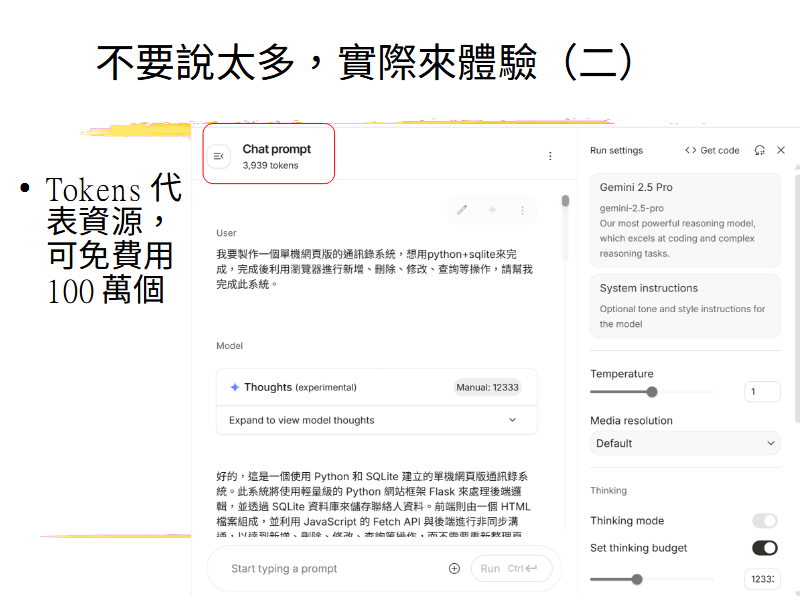Disable the Set thinking budget toggle
The image size is (800, 600).
pos(764,548)
